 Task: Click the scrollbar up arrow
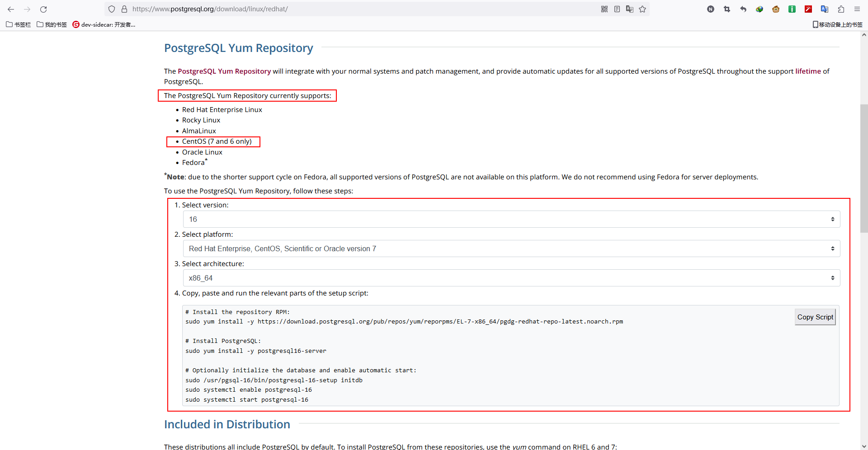[864, 35]
